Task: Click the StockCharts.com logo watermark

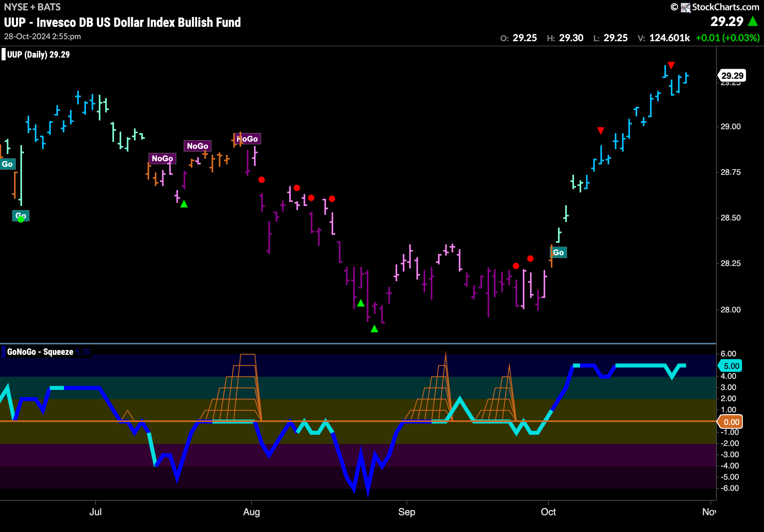Action: (715, 7)
